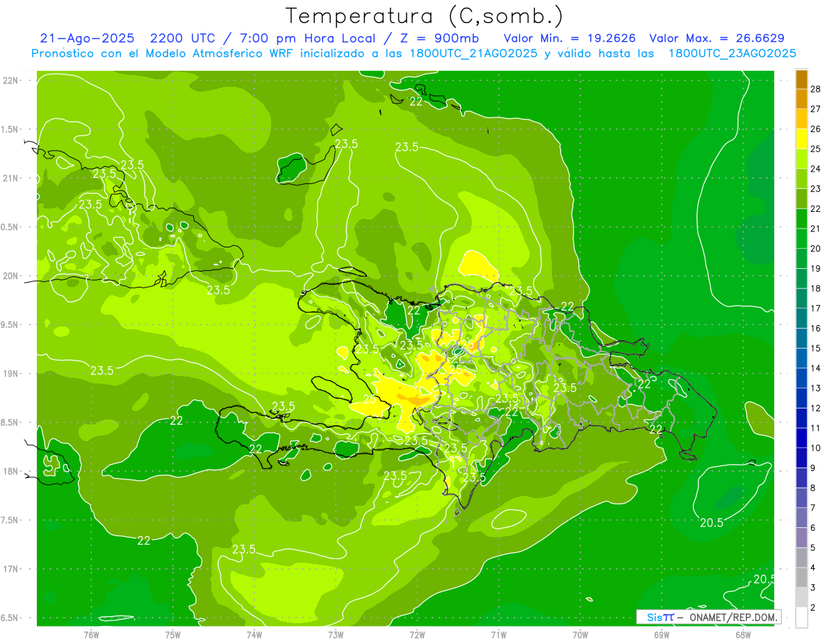Click the color scale value '19'
Viewport: 834px width, 644px height.
pos(816,268)
